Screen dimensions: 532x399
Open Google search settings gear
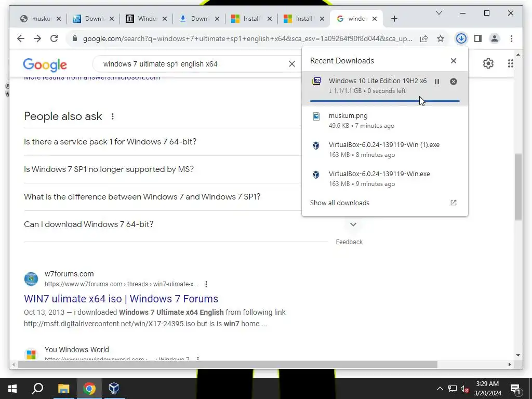(488, 63)
